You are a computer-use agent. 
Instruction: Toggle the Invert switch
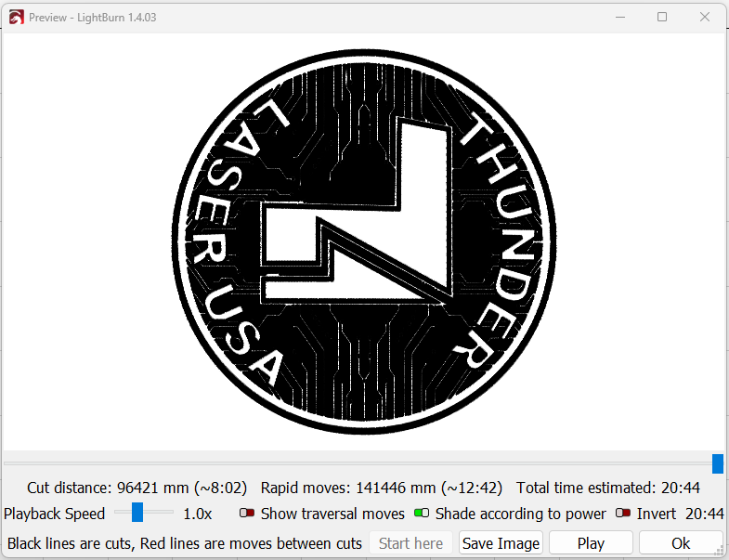[623, 513]
